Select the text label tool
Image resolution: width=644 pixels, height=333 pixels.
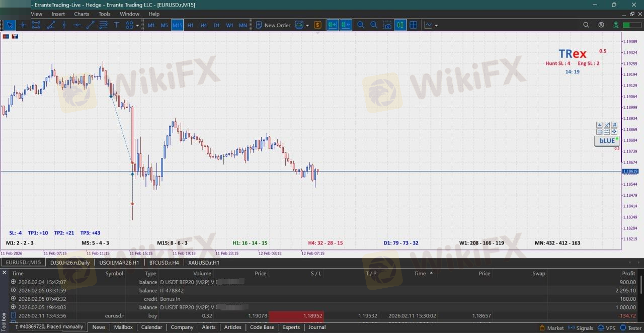[116, 25]
